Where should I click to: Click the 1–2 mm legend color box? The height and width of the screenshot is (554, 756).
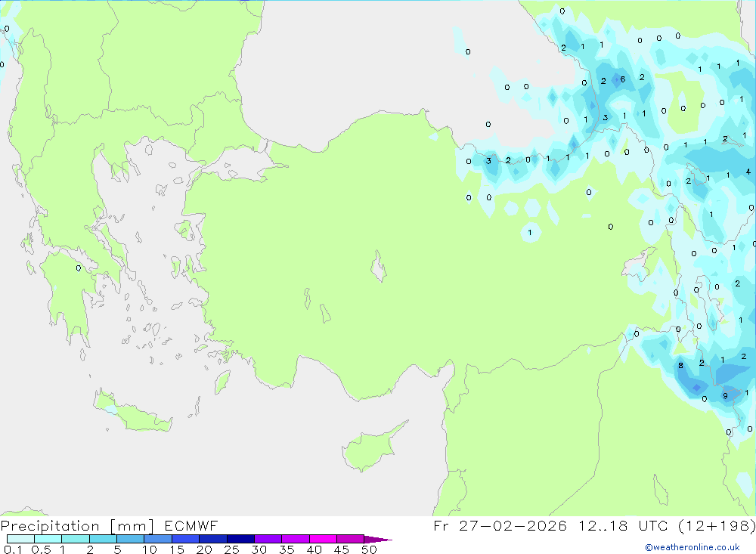tap(76, 539)
